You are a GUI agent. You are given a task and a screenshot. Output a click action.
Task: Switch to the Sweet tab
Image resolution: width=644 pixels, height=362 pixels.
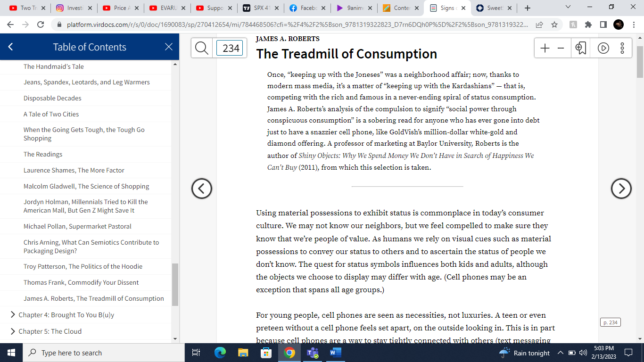point(494,8)
